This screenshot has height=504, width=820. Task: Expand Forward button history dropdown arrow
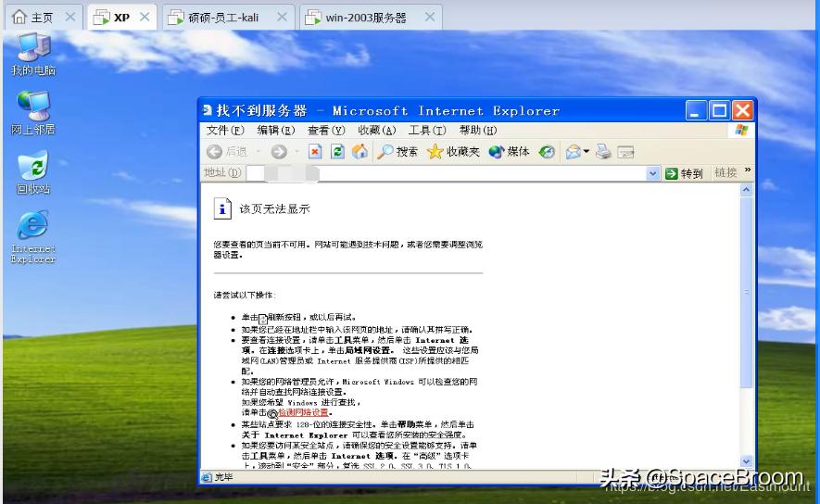[296, 152]
